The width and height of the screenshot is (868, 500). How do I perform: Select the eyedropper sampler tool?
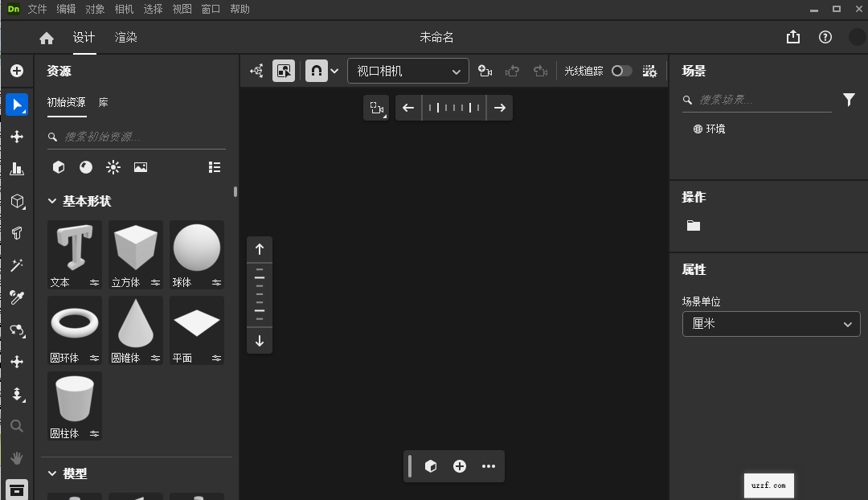pyautogui.click(x=17, y=297)
